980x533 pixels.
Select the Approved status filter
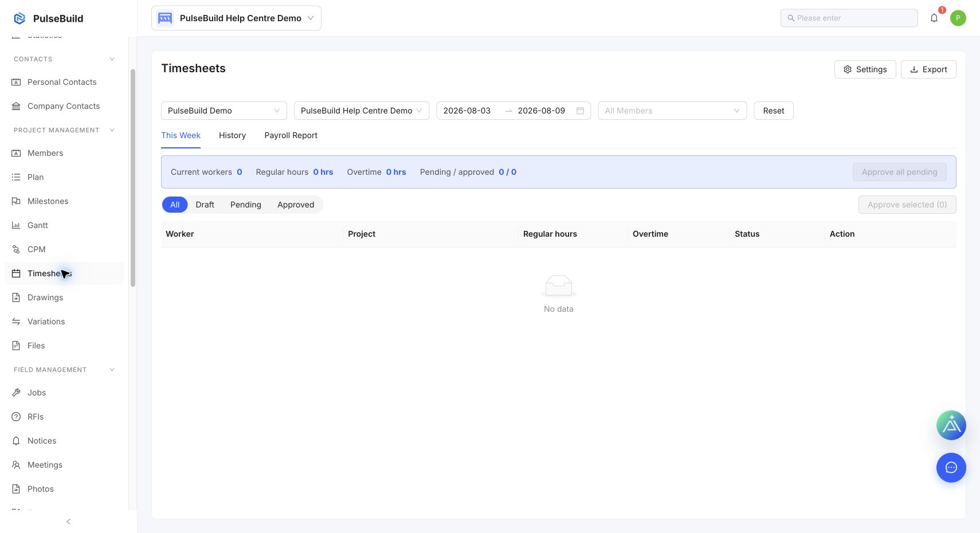click(296, 205)
